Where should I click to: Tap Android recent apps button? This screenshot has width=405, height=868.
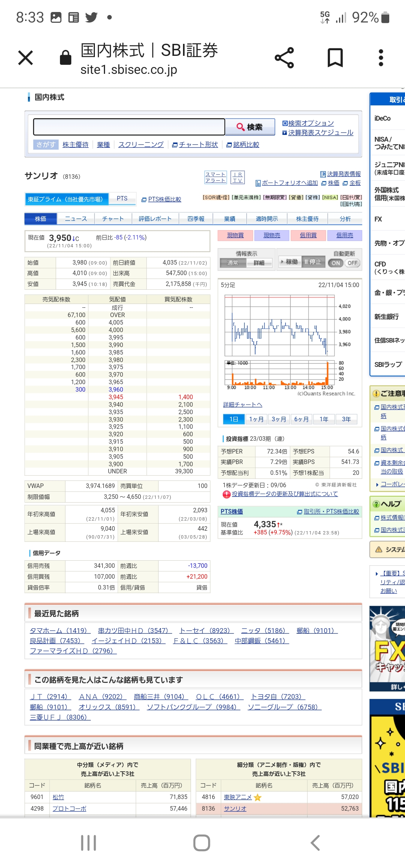88,843
